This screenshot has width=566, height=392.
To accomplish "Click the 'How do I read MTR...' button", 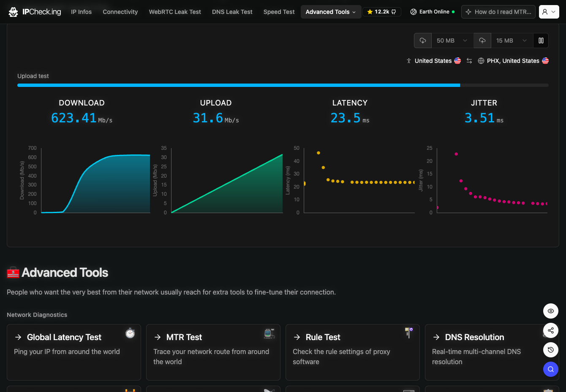I will coord(498,12).
